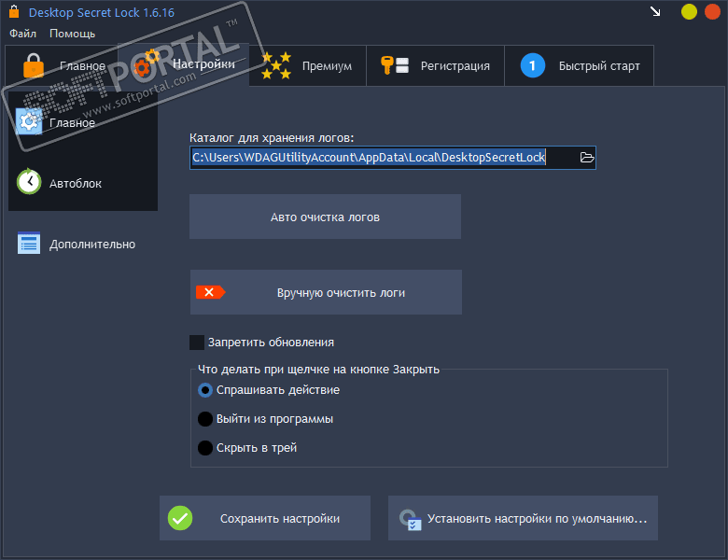Viewport: 728px width, 560px height.
Task: Select Автоблок in the settings sidebar
Action: (83, 183)
